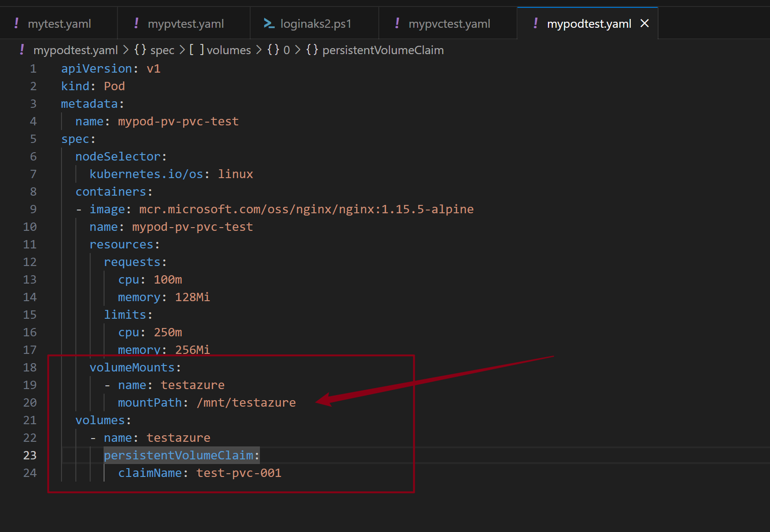Click the claimName key on line 24
Screen dimensions: 770x532
150,473
